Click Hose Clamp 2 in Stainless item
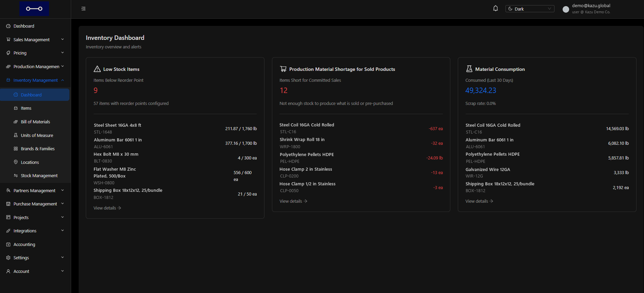 306,169
